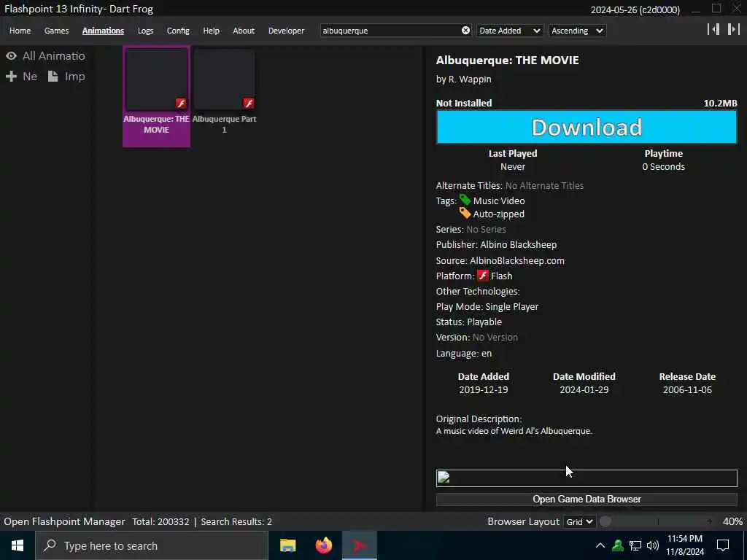Go to the Home tab
Viewport: 747px width, 560px height.
click(x=20, y=31)
